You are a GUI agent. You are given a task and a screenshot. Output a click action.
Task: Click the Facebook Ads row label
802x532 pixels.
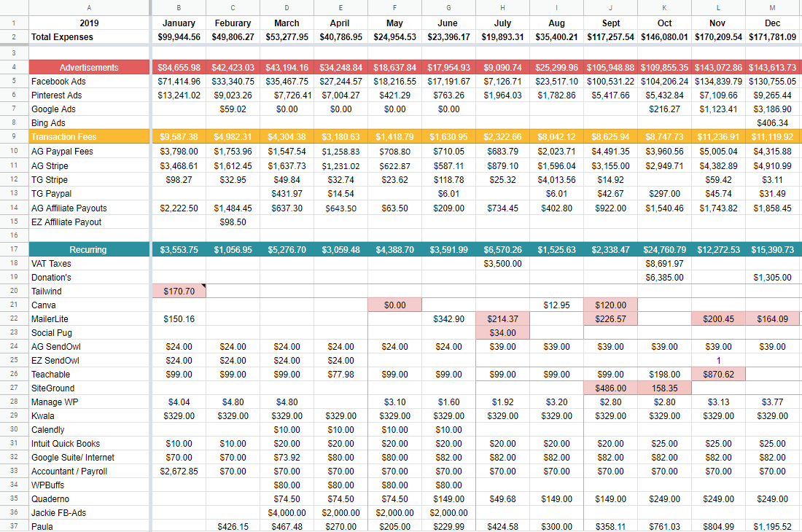89,81
